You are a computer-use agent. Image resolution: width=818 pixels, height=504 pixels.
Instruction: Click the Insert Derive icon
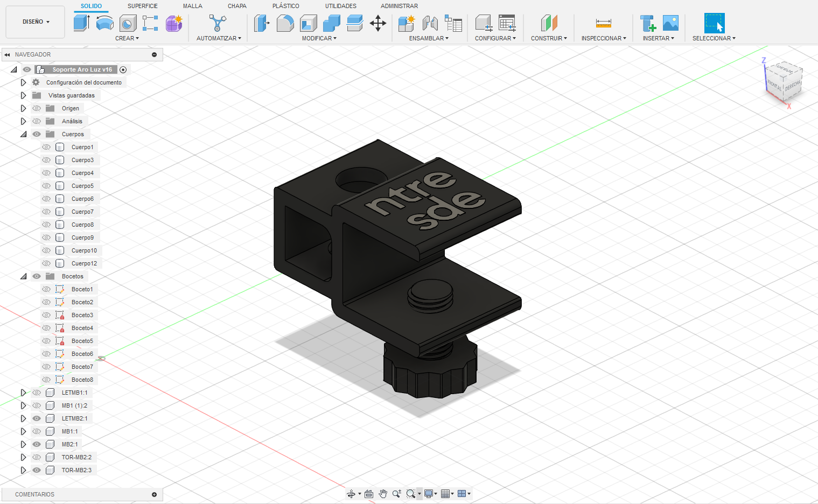pos(648,23)
